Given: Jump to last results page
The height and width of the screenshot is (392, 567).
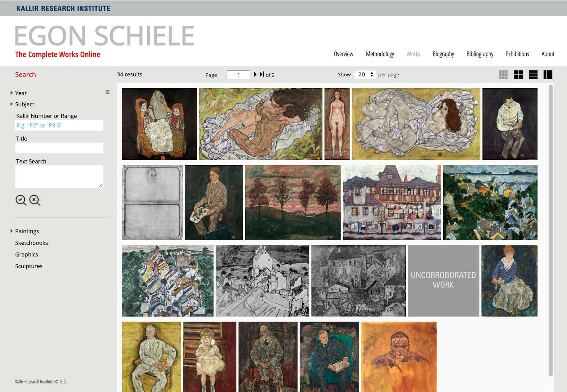Looking at the screenshot, I should pyautogui.click(x=262, y=74).
